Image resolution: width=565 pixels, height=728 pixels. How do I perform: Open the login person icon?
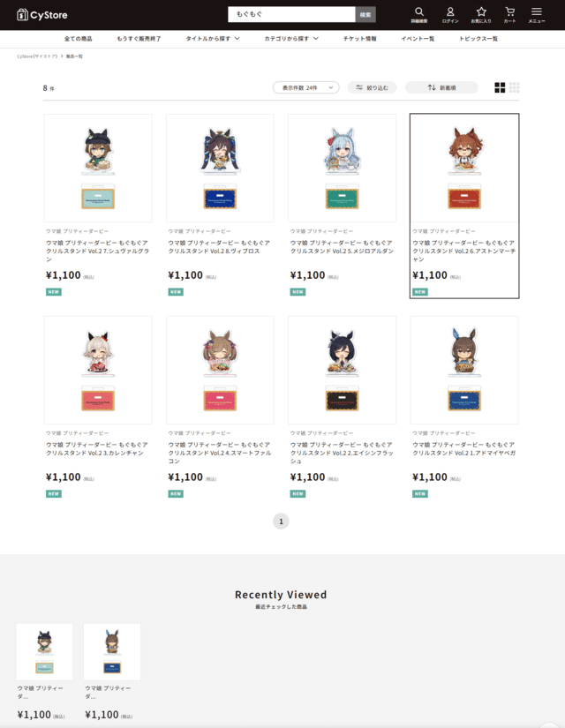(x=449, y=15)
